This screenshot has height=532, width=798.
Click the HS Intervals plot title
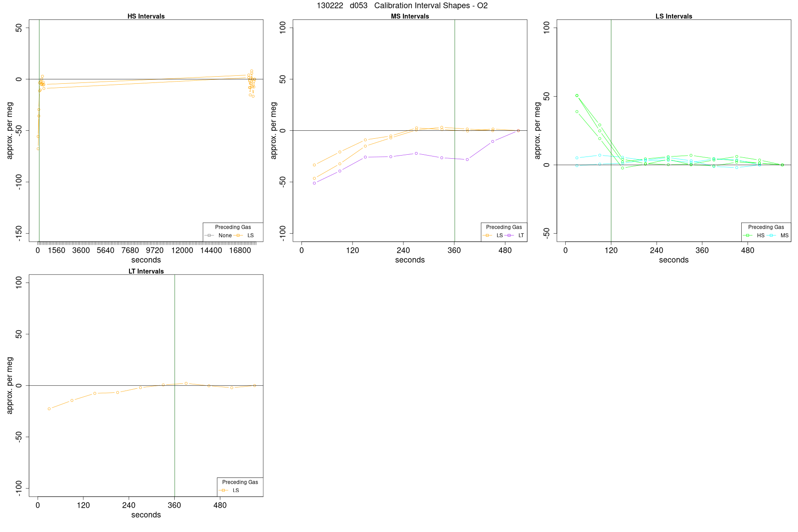pyautogui.click(x=146, y=16)
